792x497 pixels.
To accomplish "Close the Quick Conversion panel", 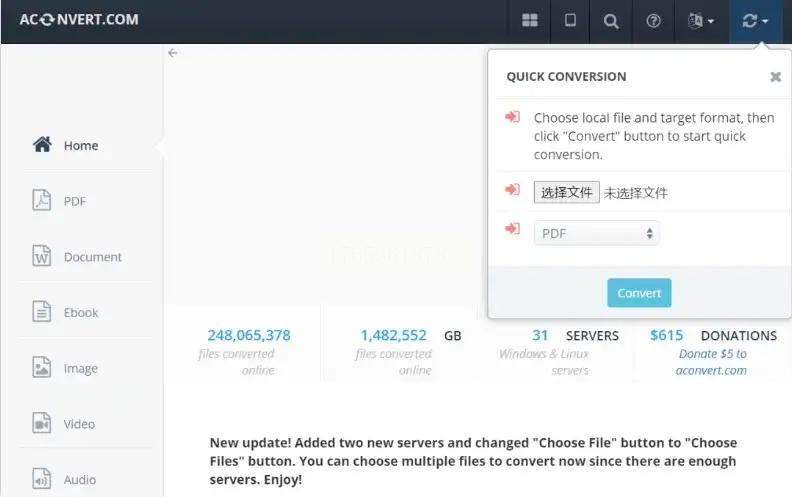I will [775, 77].
